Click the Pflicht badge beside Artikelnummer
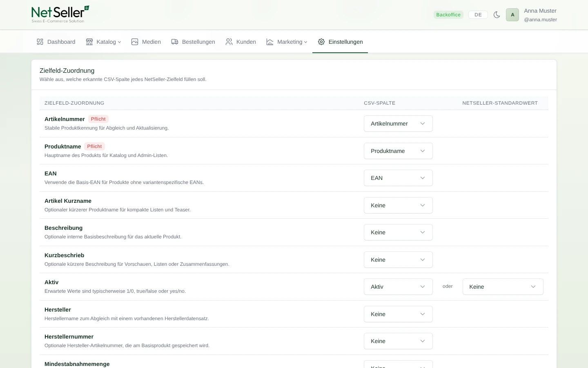Screen dimensions: 588x368 pos(98,119)
